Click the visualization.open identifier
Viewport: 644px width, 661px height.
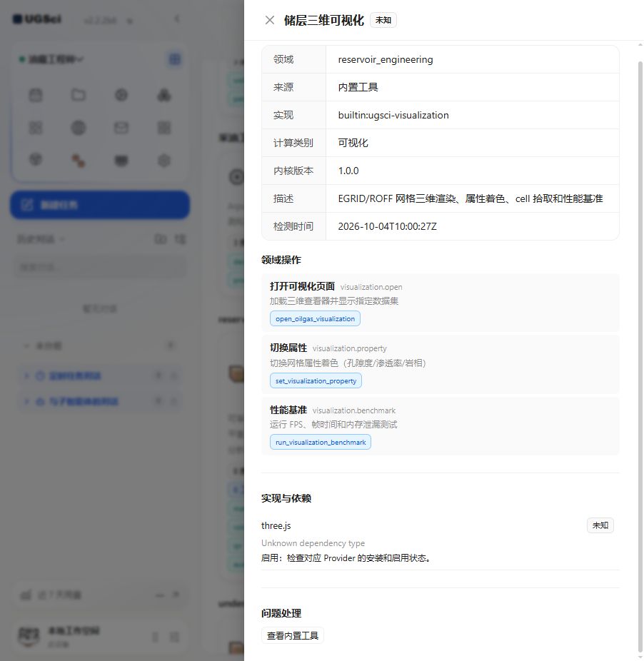click(371, 287)
